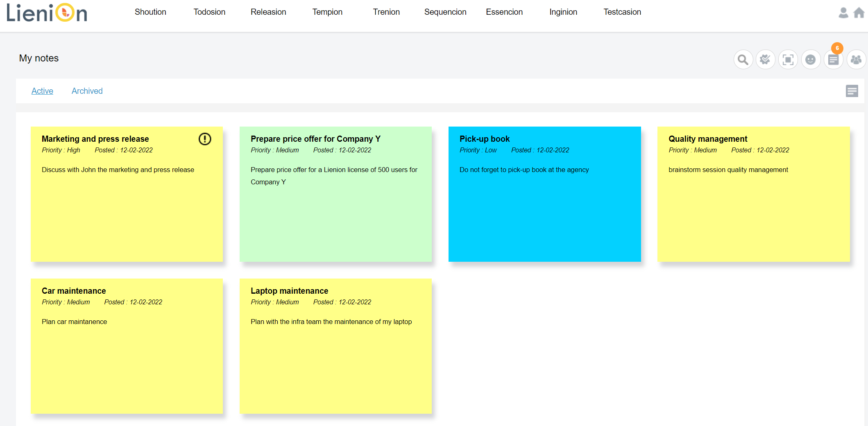Click the exclamation alert icon on Marketing note
This screenshot has height=426, width=868.
pyautogui.click(x=205, y=139)
